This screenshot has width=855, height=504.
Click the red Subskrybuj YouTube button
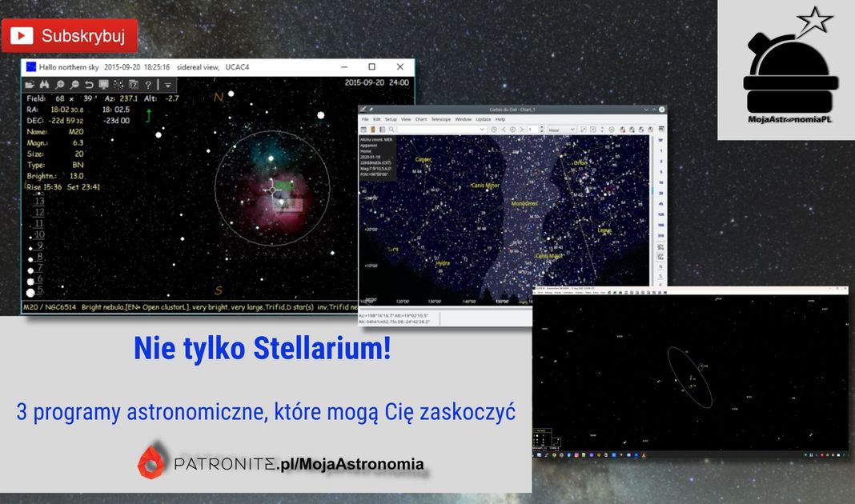click(x=70, y=35)
